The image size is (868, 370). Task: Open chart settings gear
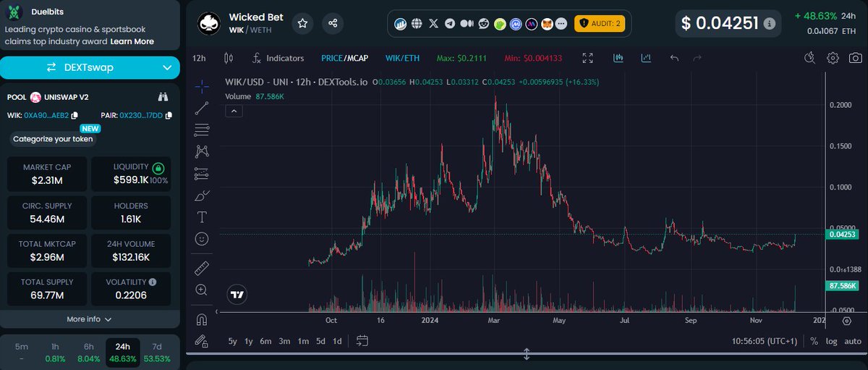coord(833,58)
